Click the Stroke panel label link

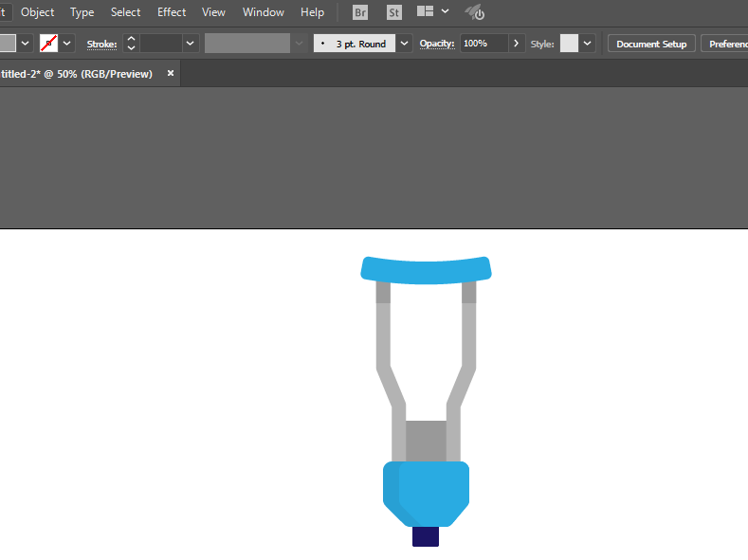coord(101,44)
